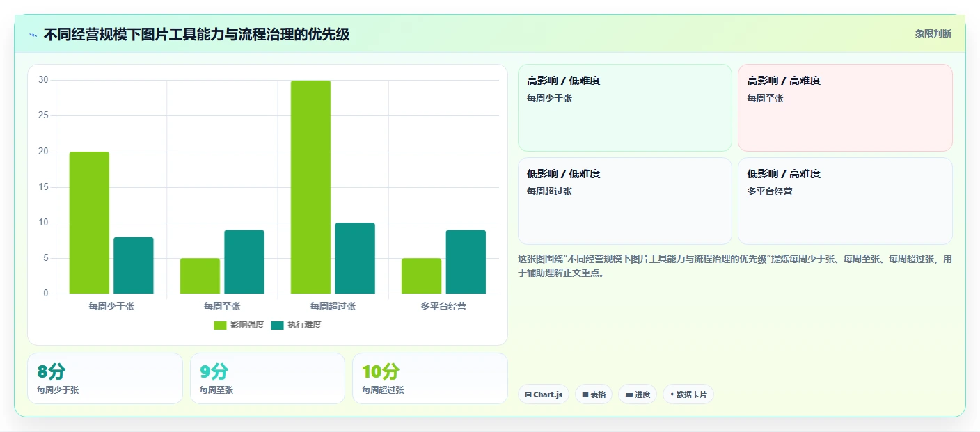
Task: Click the 影响强度 bar for 多平台经营
Action: coord(421,275)
